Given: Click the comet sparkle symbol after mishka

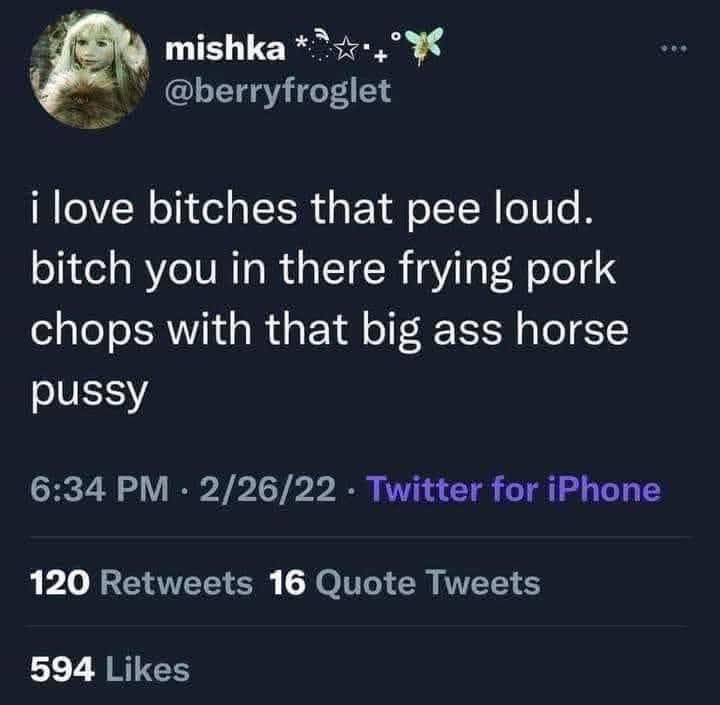Looking at the screenshot, I should click(319, 44).
